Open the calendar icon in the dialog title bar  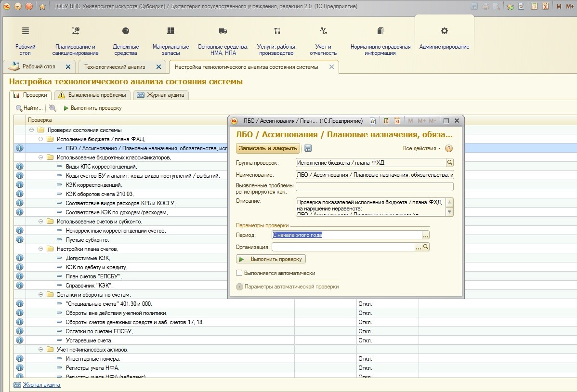click(x=397, y=121)
